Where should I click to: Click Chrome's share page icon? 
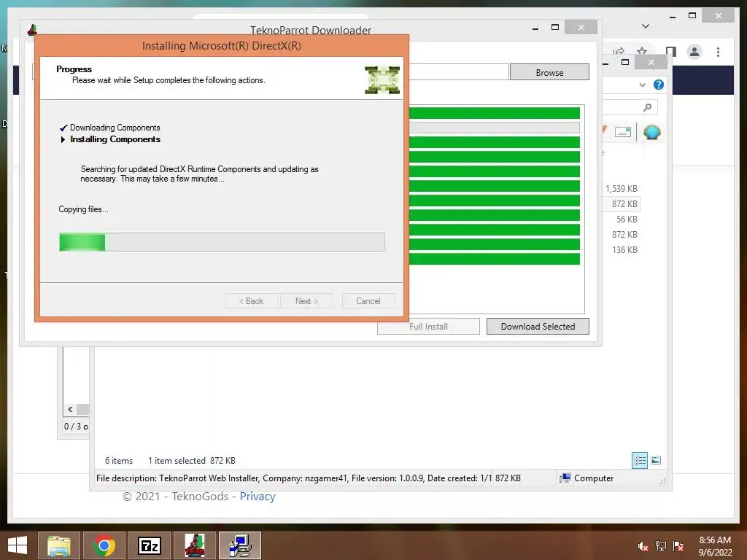[x=619, y=51]
